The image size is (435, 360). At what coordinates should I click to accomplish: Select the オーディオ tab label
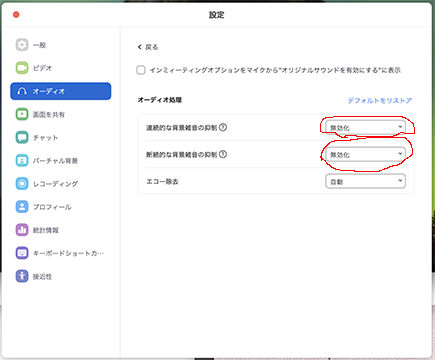coord(48,91)
